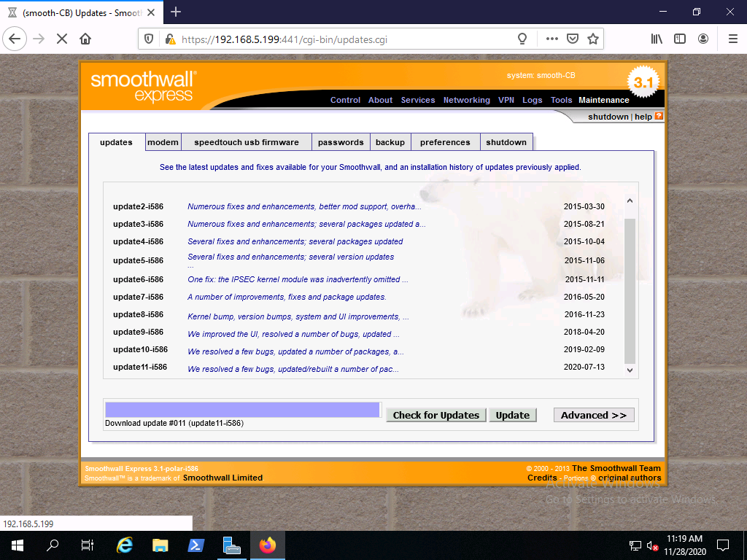The width and height of the screenshot is (747, 560).
Task: Click the update11-i586 row name
Action: click(x=140, y=367)
